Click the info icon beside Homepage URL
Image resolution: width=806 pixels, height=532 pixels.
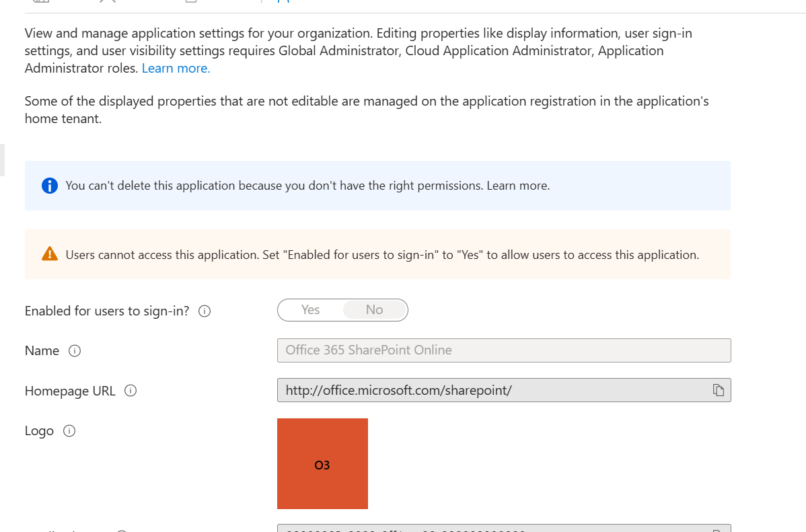[131, 391]
